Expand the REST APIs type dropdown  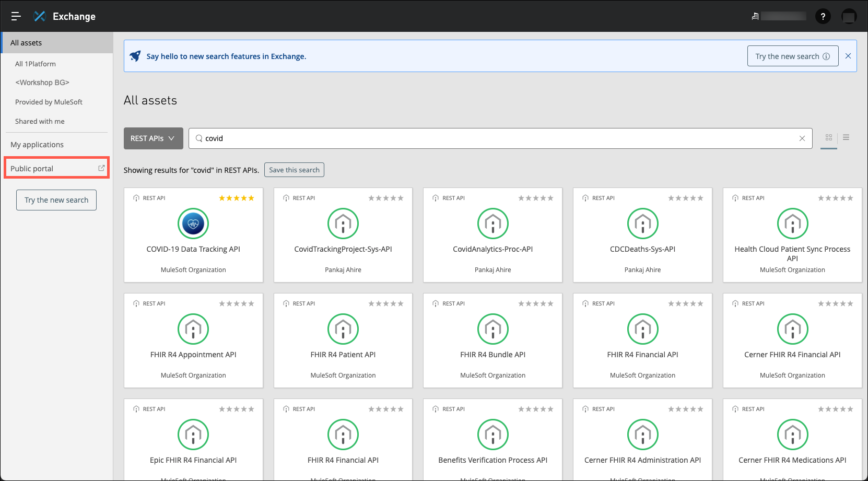(x=153, y=138)
